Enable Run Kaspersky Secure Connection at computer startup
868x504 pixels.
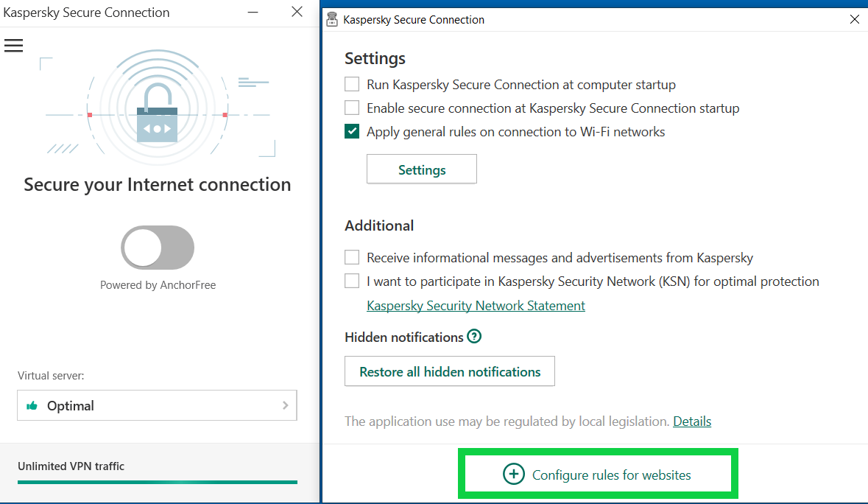click(x=352, y=84)
